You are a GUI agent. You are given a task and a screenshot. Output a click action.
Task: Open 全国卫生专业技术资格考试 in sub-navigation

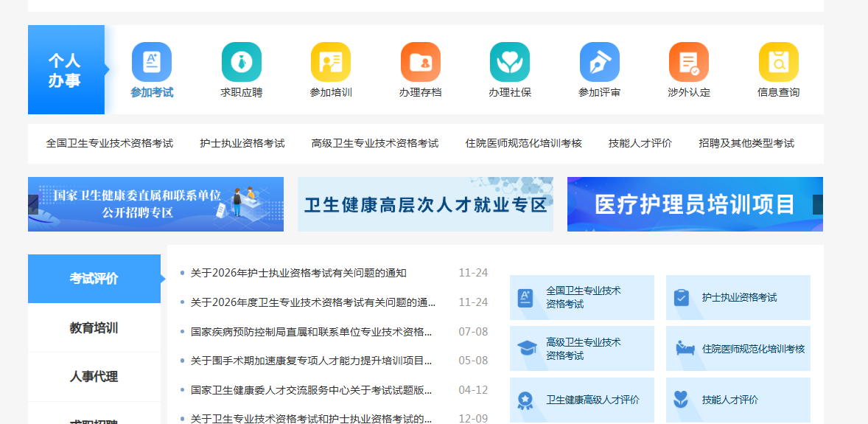pyautogui.click(x=110, y=144)
